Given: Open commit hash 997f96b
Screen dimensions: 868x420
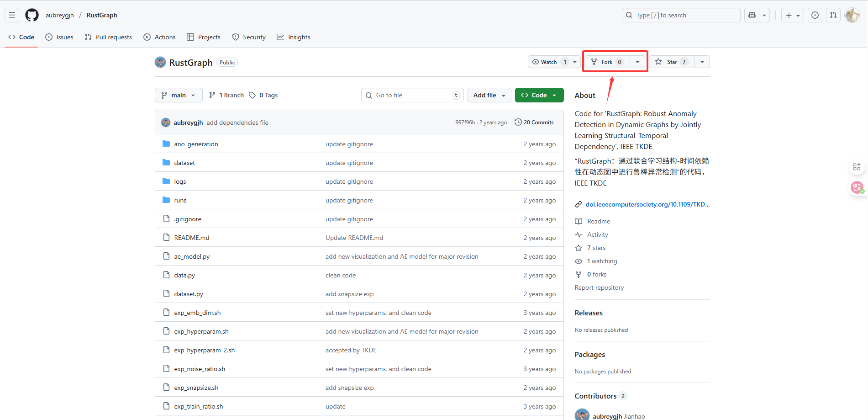Looking at the screenshot, I should [x=465, y=122].
